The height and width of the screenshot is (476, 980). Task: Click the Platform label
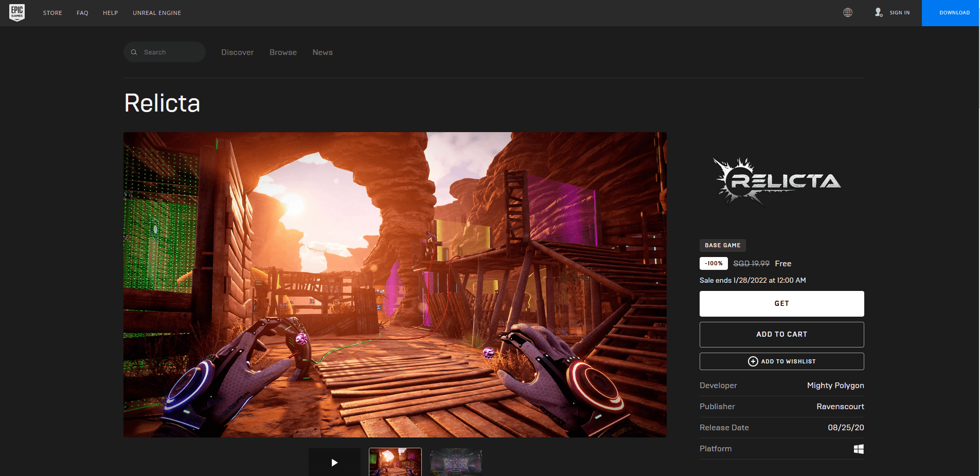tap(716, 449)
